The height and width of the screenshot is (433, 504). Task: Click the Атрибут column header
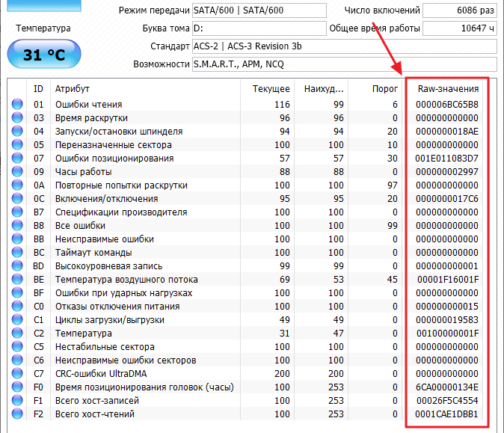(x=73, y=88)
